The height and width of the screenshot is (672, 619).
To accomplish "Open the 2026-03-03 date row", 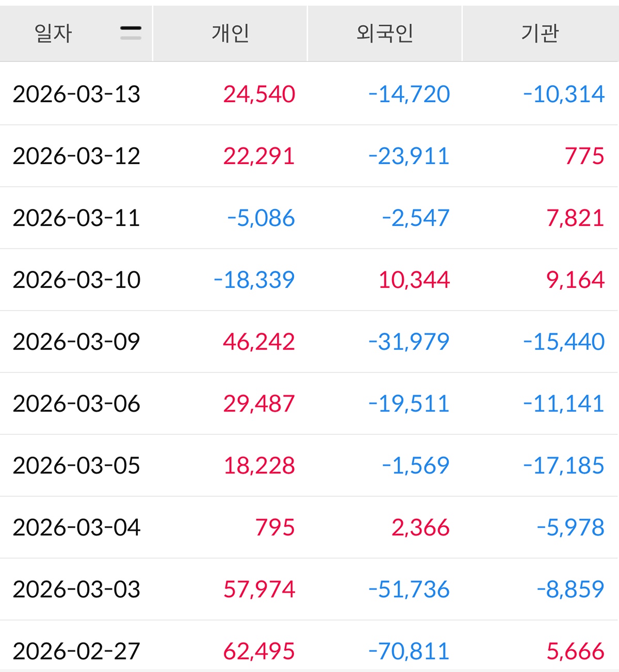I will pos(76,589).
